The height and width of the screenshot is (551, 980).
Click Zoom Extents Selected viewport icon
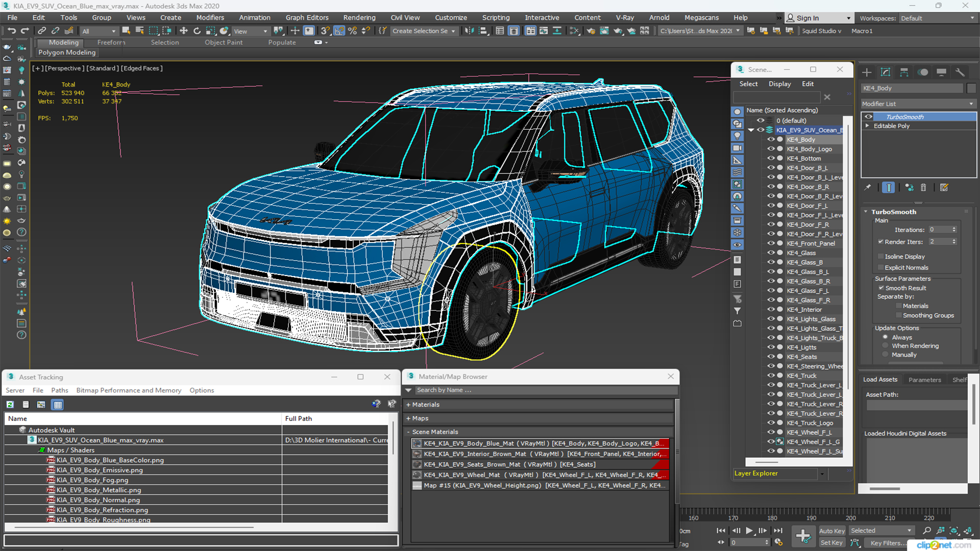coord(953,531)
